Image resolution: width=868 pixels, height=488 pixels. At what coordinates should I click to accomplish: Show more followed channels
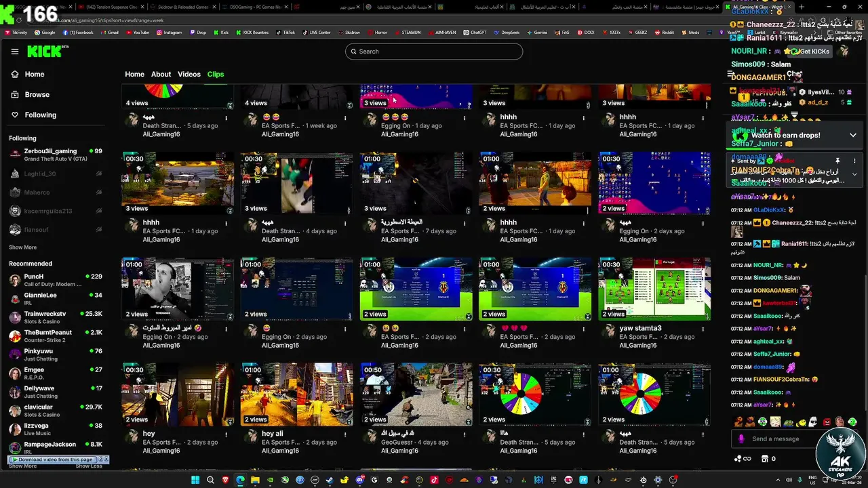pos(22,247)
